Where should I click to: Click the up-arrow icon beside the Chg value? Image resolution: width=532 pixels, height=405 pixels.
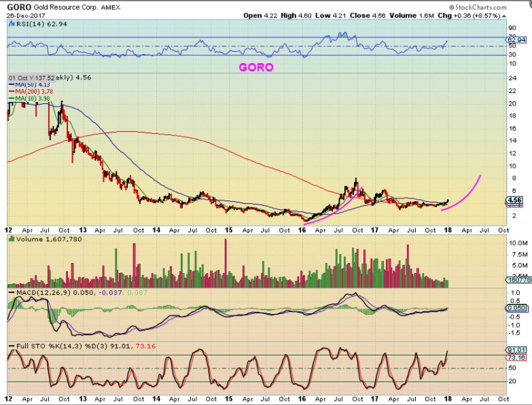[x=504, y=16]
